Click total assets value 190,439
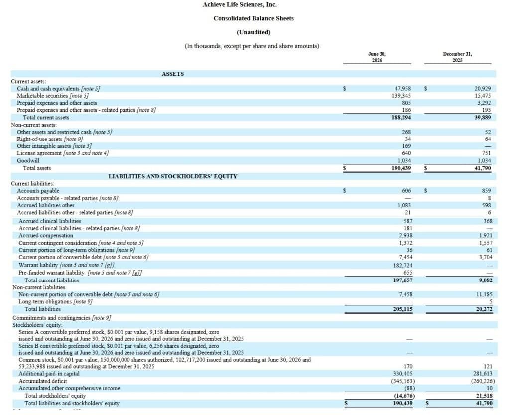This screenshot has width=510, height=420. [x=401, y=168]
